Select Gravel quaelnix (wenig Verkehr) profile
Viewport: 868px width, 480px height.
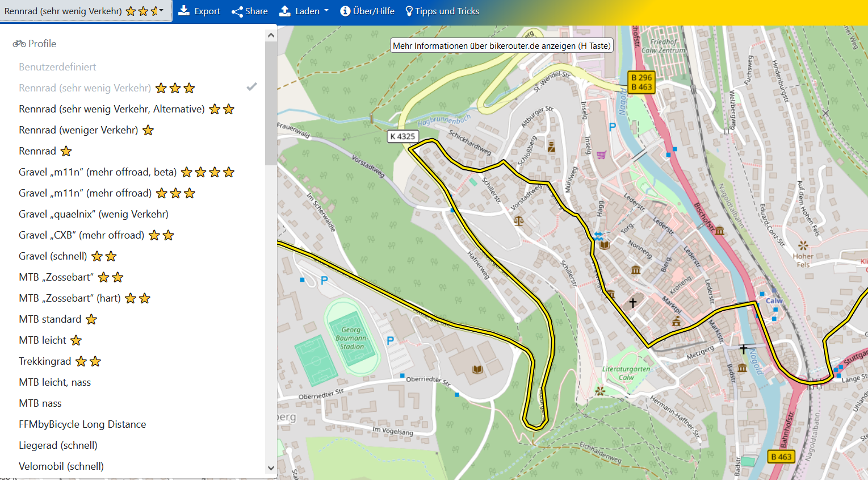(94, 214)
